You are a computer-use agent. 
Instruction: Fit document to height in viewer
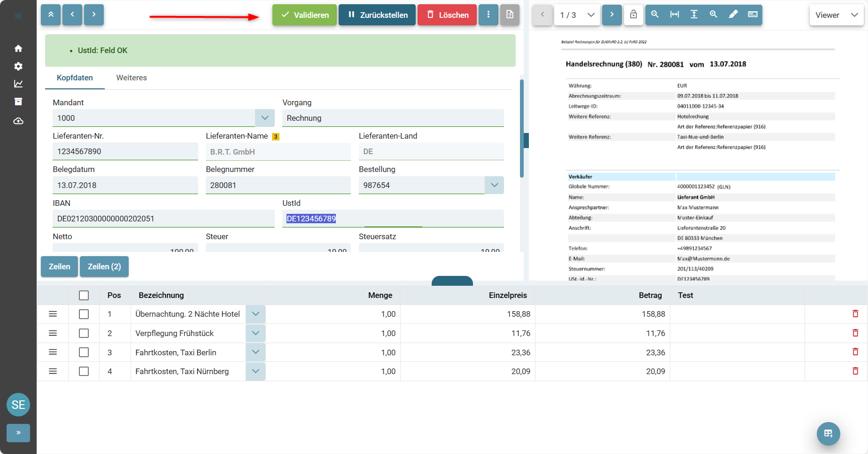(x=694, y=15)
